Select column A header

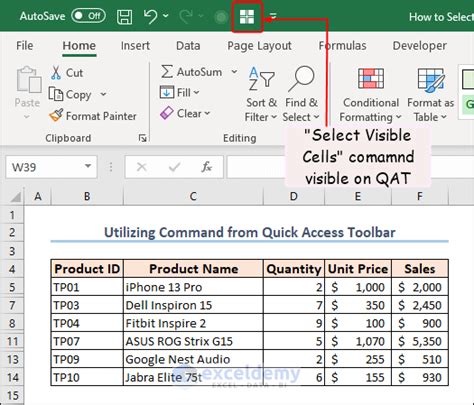point(38,196)
